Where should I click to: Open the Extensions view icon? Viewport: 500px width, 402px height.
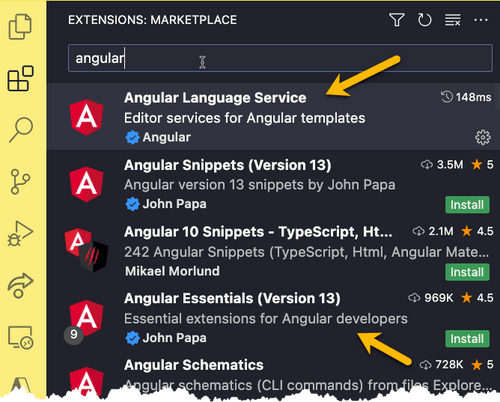point(20,78)
